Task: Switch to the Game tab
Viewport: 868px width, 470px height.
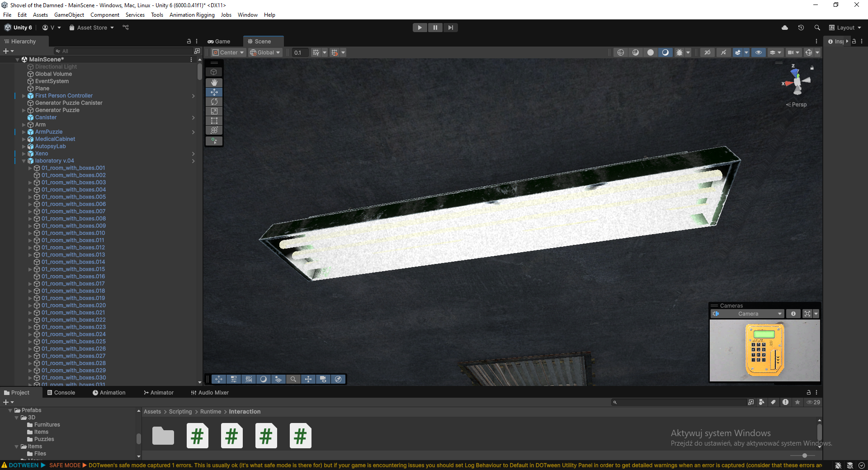Action: [x=219, y=41]
